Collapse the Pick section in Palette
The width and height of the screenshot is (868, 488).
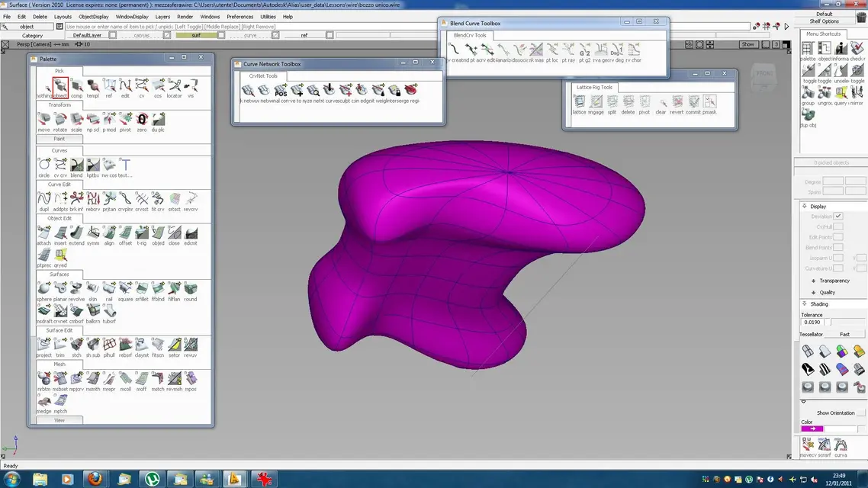point(59,71)
